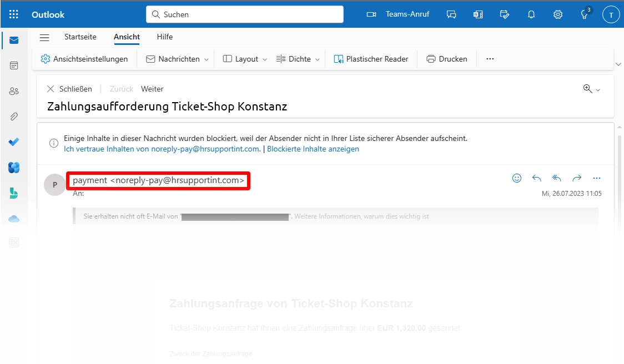Open OneDrive cloud in sidebar
This screenshot has height=364, width=624.
pyautogui.click(x=14, y=219)
